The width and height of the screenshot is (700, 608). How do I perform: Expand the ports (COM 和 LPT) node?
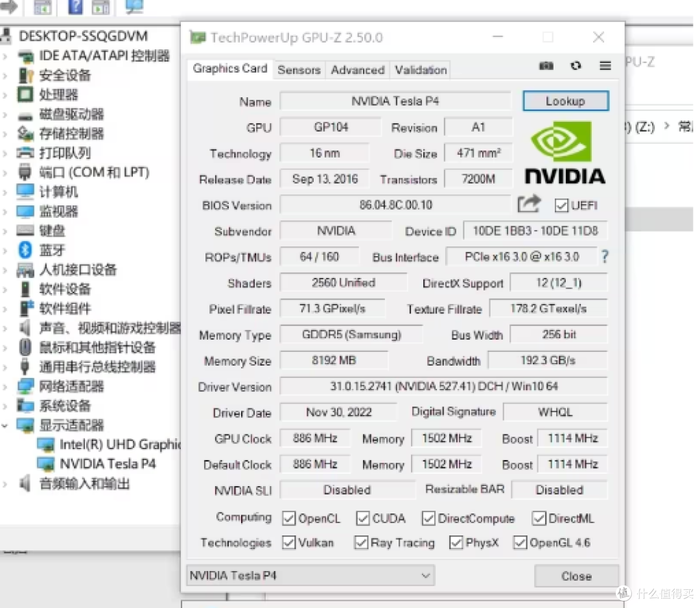5,173
